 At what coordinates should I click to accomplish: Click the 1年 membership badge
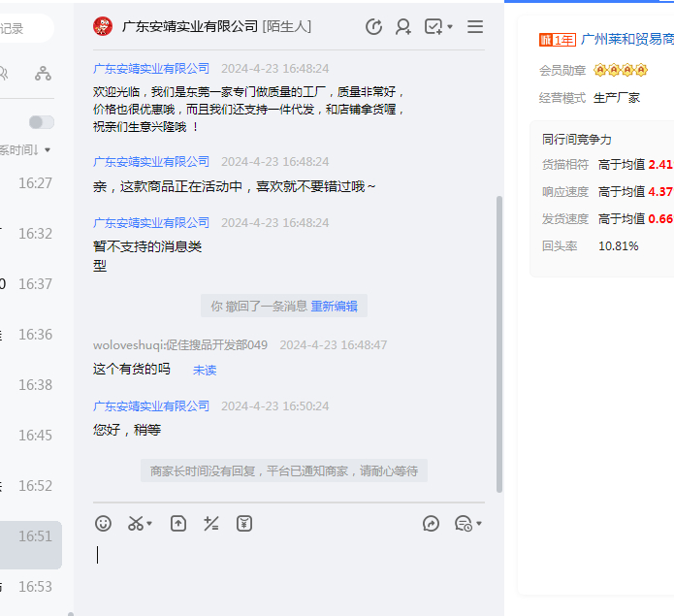click(x=557, y=40)
